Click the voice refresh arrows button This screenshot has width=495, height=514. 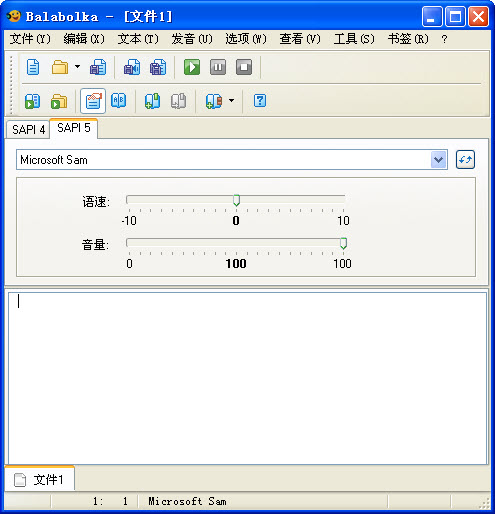coord(465,160)
